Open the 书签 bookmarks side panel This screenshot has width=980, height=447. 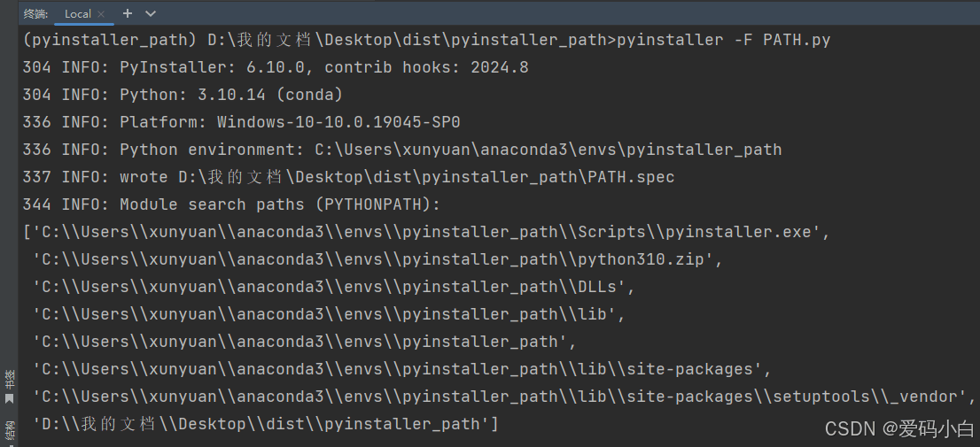point(9,381)
